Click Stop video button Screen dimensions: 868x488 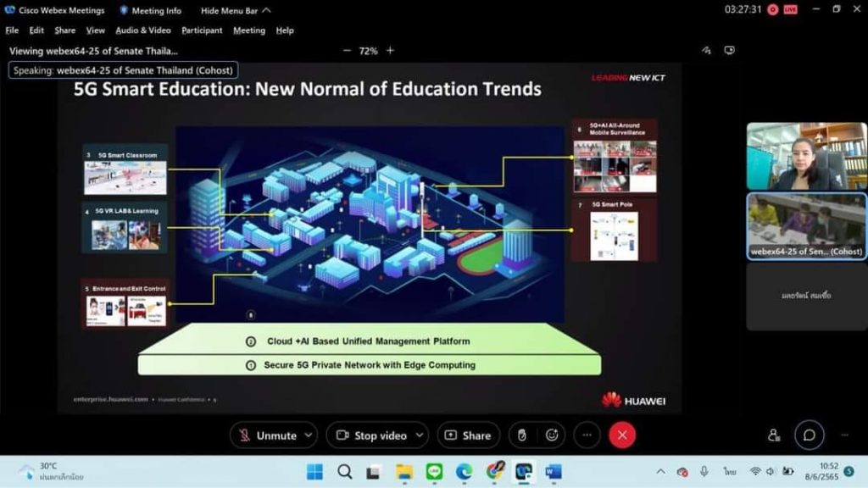click(x=371, y=435)
